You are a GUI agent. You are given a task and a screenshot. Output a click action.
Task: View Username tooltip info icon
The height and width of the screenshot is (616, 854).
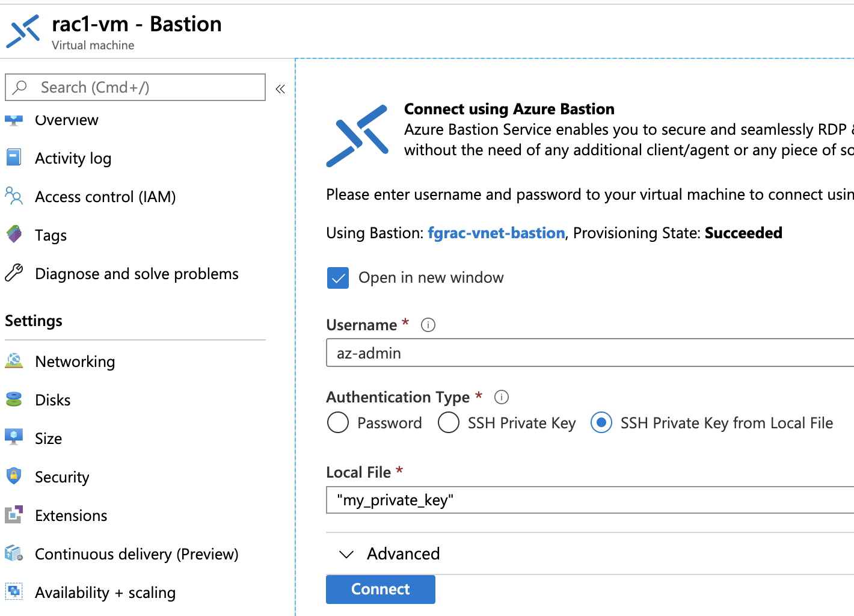(428, 324)
